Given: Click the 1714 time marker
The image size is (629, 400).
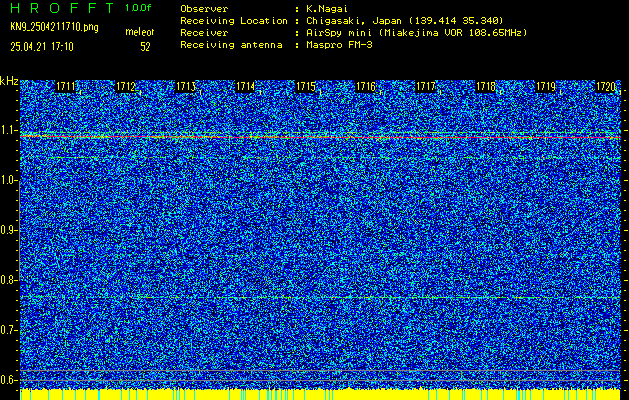Looking at the screenshot, I should pyautogui.click(x=245, y=86).
